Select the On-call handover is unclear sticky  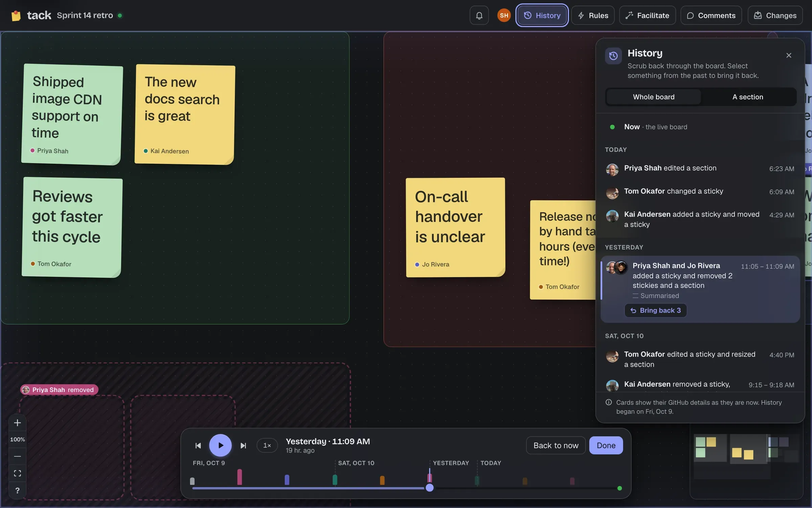click(455, 227)
